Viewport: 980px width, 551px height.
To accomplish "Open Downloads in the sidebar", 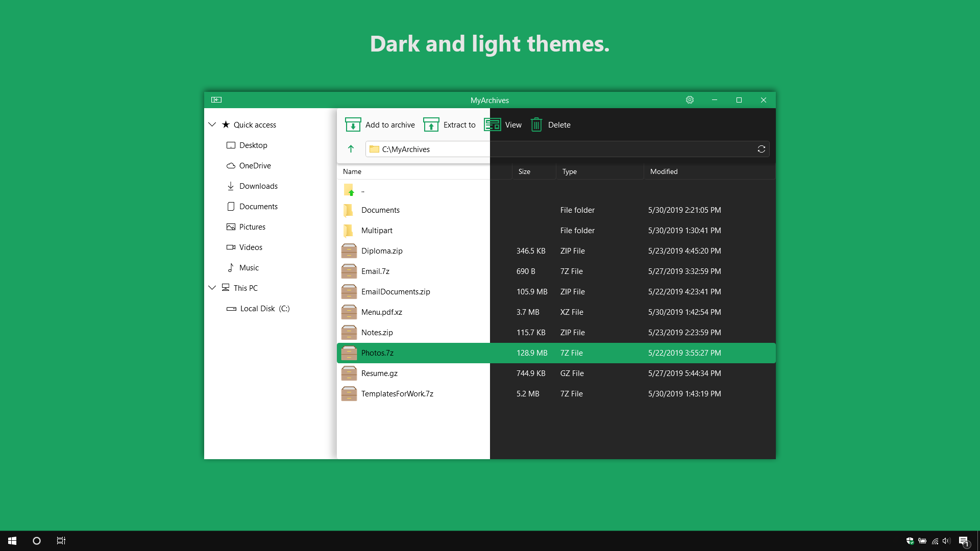I will pyautogui.click(x=258, y=186).
